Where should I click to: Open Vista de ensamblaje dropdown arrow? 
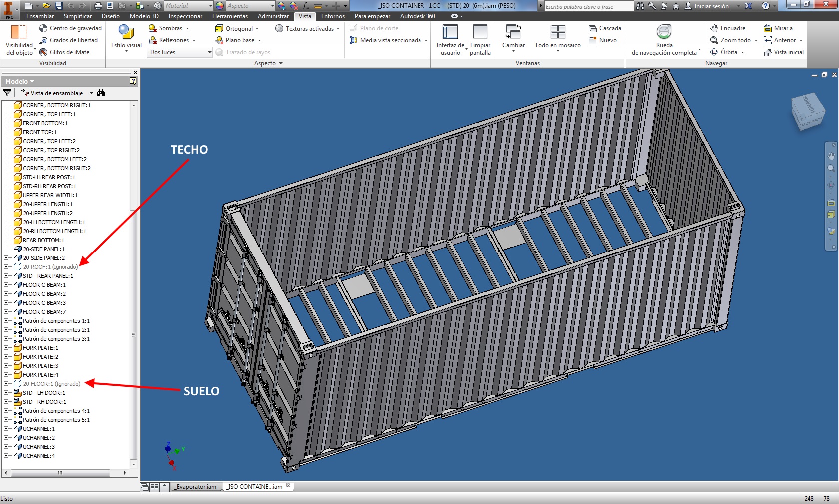tap(91, 93)
